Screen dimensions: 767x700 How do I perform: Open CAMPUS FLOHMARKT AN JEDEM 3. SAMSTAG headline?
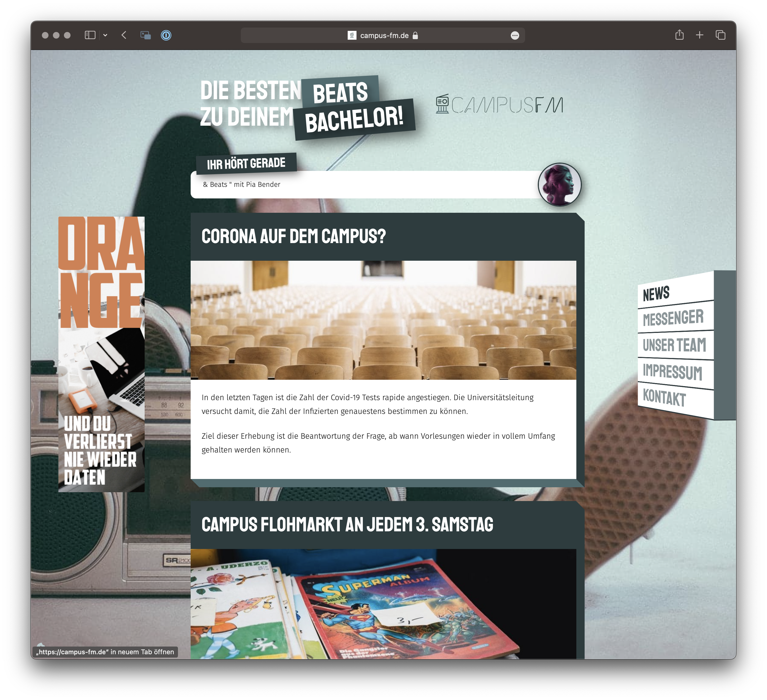[x=347, y=524]
